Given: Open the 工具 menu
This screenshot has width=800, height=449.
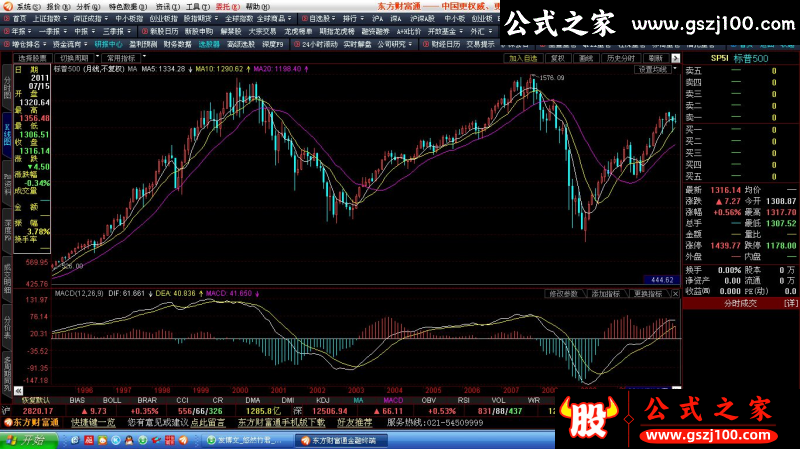Looking at the screenshot, I should (197, 7).
